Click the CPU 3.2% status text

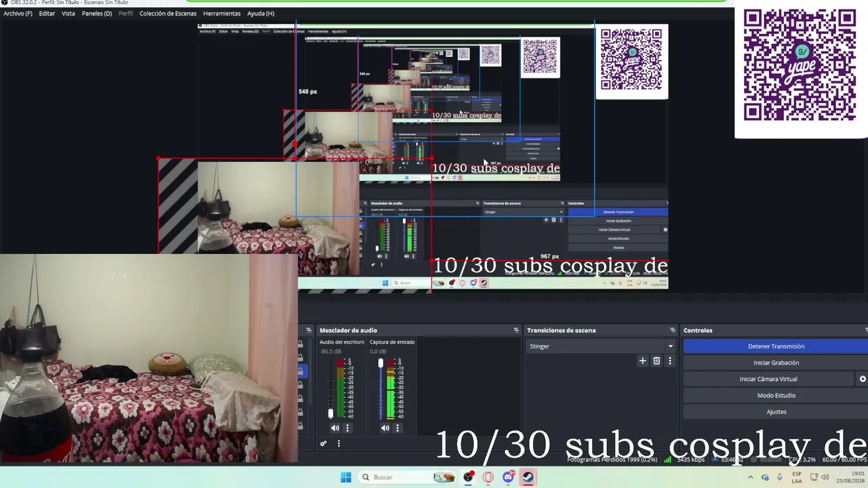[802, 460]
